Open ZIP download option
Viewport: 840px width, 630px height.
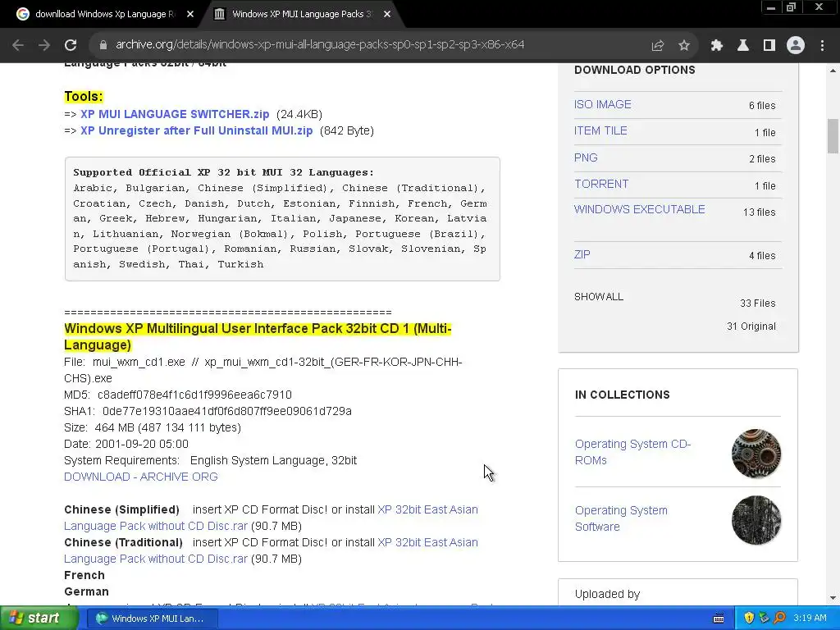click(582, 254)
